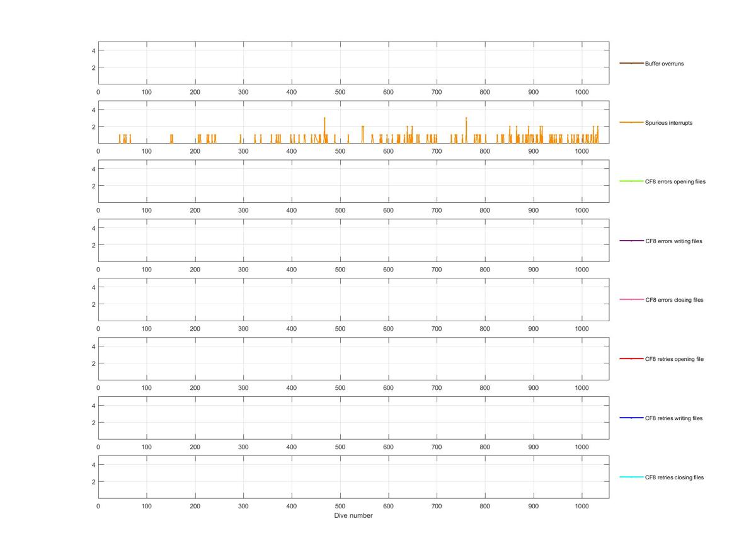Click the Spurious interrupts legend label

668,123
